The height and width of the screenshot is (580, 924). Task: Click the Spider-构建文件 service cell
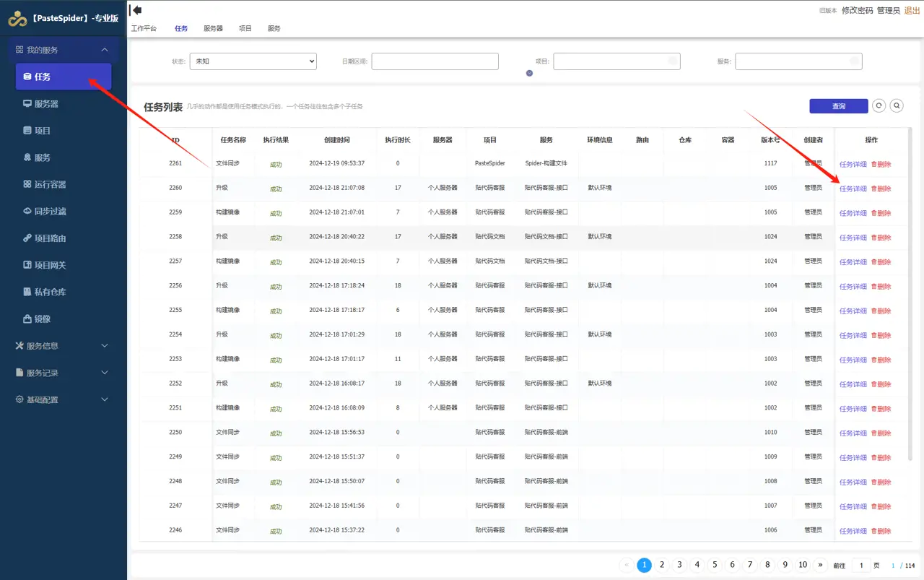[x=546, y=163]
